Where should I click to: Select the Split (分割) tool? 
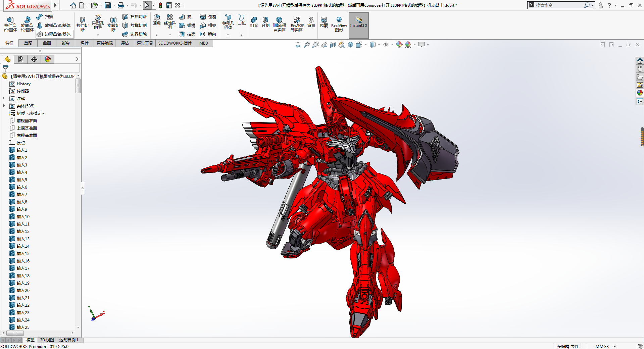[265, 22]
